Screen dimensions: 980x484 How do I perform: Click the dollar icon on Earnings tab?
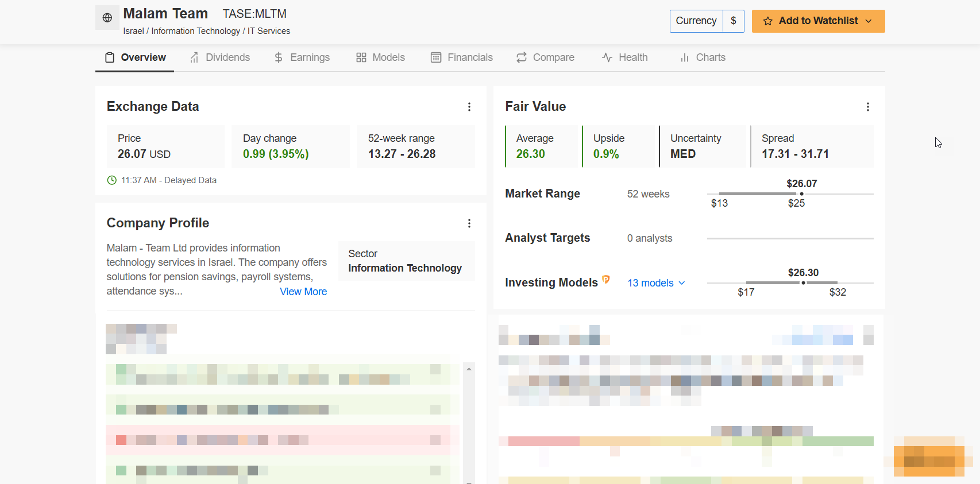pyautogui.click(x=279, y=57)
